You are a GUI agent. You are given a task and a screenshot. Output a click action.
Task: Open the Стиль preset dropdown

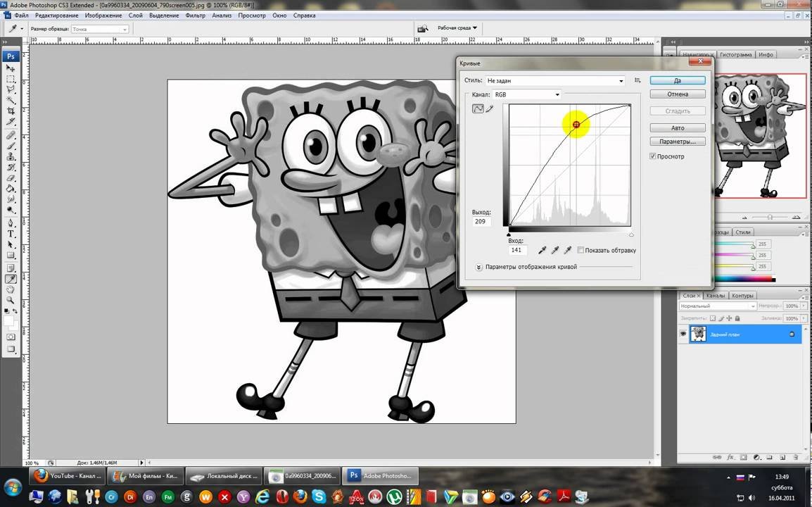tap(554, 81)
